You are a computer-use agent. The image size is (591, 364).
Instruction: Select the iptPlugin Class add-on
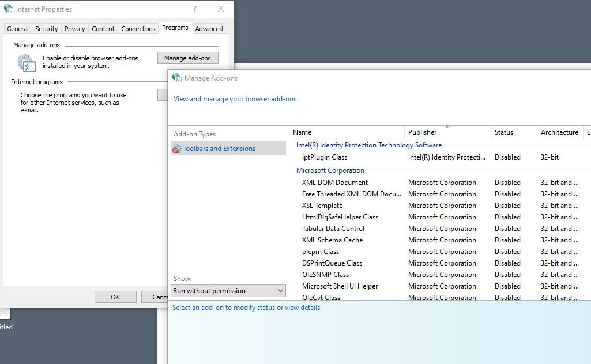[x=325, y=157]
